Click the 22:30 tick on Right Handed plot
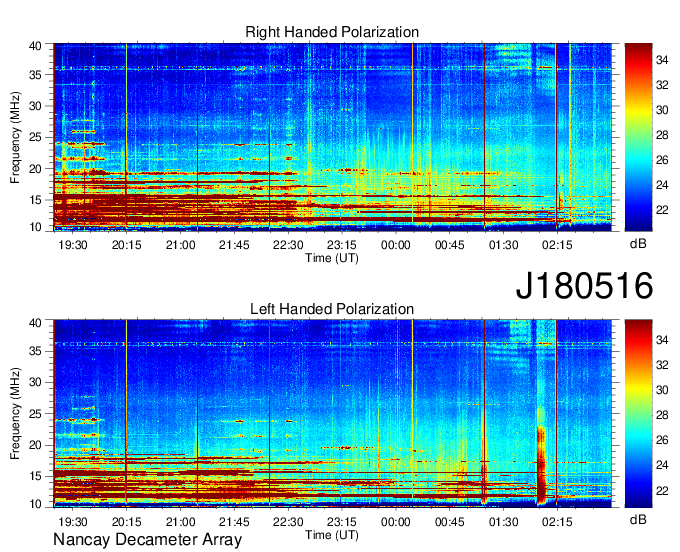This screenshot has height=552, width=680. point(288,245)
